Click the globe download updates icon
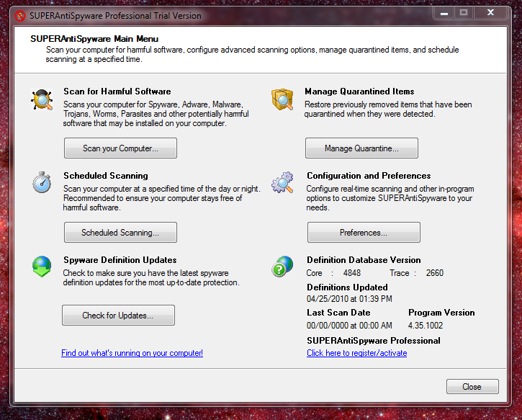This screenshot has height=420, width=522. (x=42, y=267)
